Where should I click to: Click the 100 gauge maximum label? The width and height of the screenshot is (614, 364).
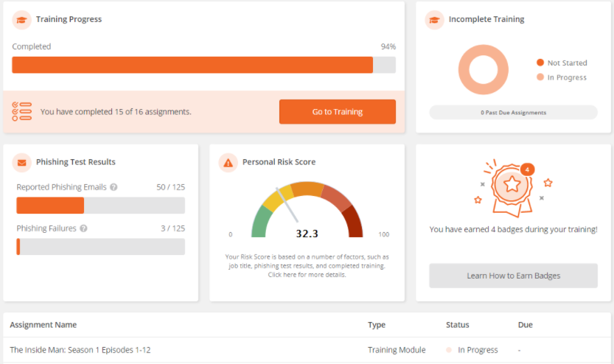tap(384, 234)
